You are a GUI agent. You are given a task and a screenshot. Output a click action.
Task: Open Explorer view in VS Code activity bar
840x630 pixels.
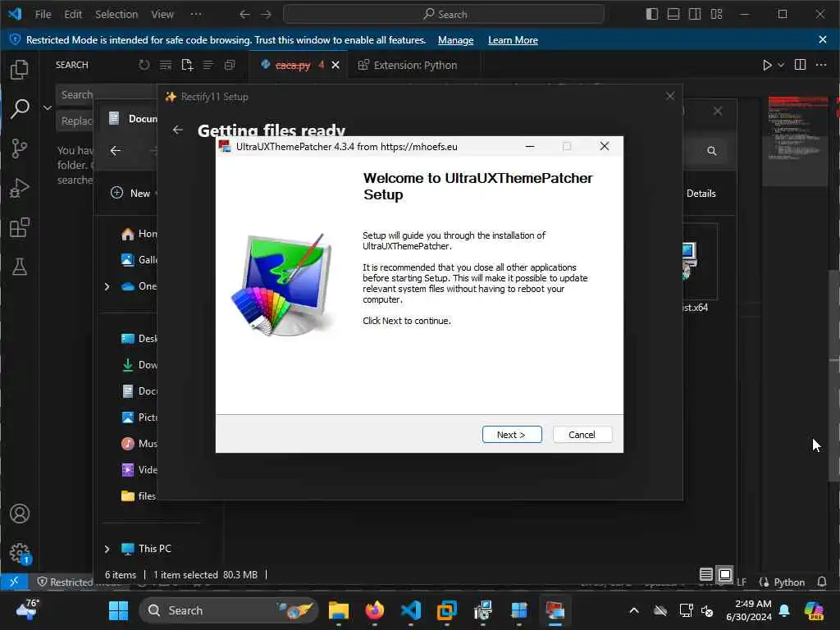(x=20, y=70)
